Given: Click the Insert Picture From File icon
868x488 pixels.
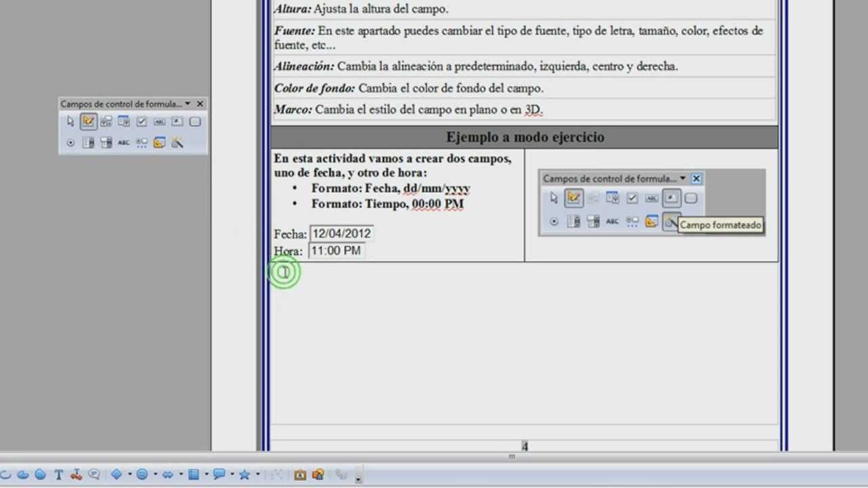Looking at the screenshot, I should point(318,474).
